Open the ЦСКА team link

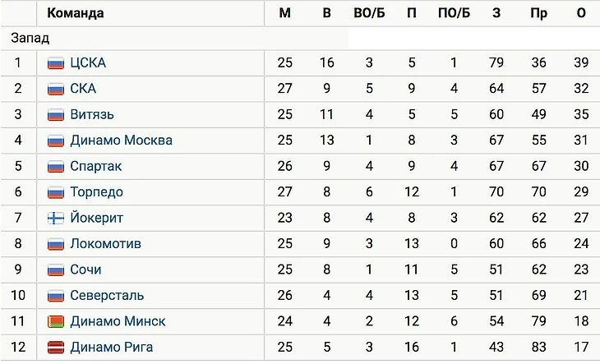click(x=88, y=63)
